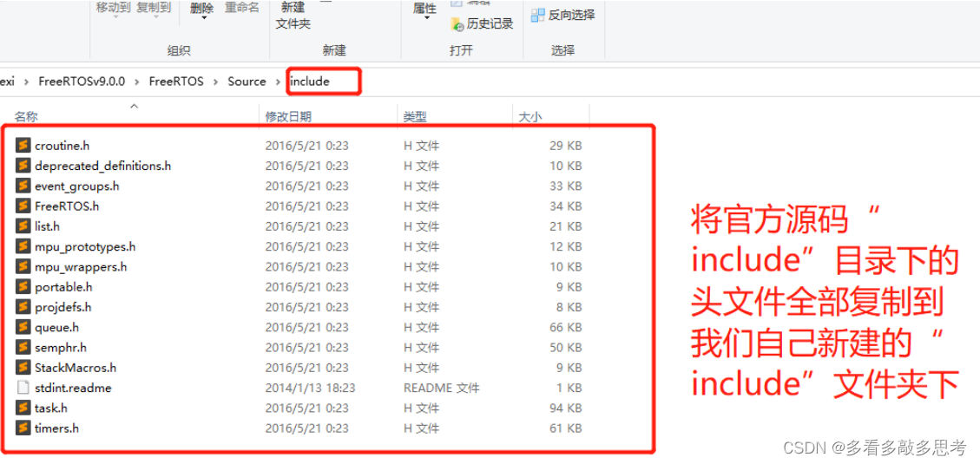Open the 属性 properties dropdown arrow
Screen dimensions: 980x464
[x=427, y=18]
